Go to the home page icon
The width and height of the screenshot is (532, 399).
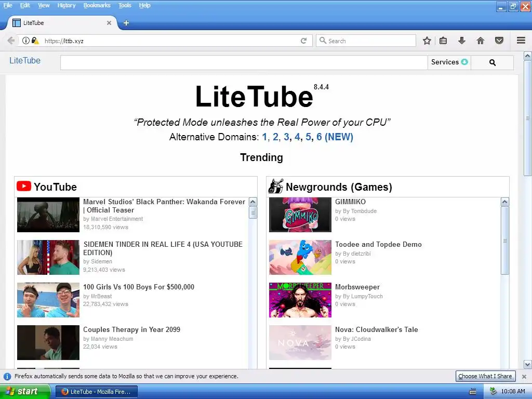click(x=481, y=41)
